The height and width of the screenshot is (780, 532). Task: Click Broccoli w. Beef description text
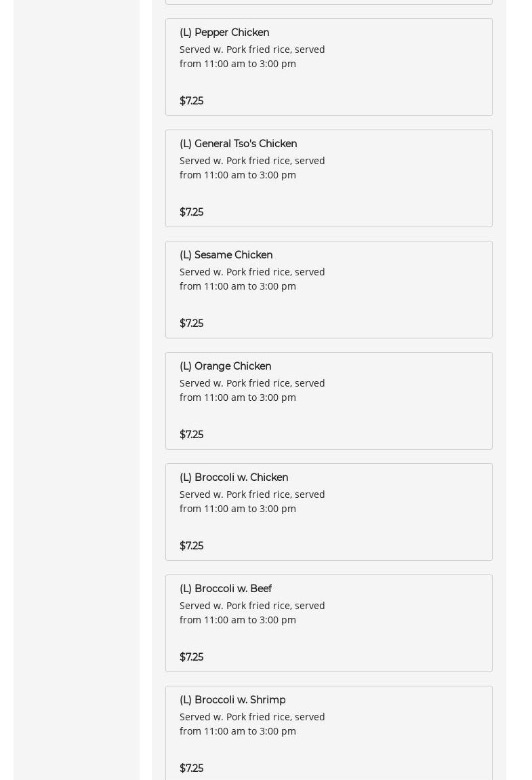251,612
